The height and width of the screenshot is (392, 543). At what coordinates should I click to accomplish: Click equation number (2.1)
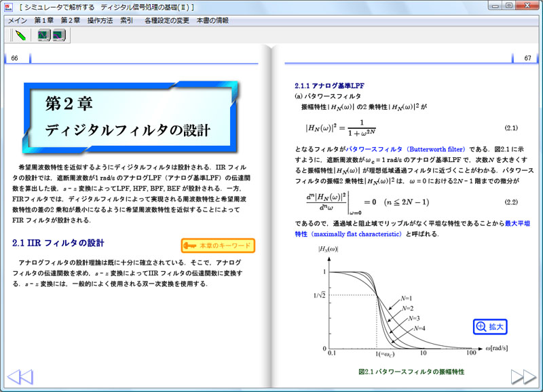pyautogui.click(x=511, y=128)
